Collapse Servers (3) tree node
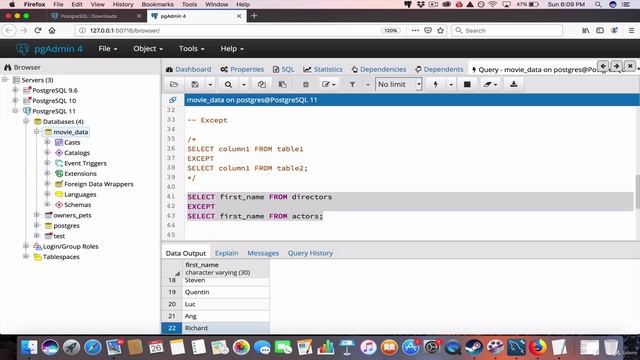The height and width of the screenshot is (360, 640). [x=5, y=80]
